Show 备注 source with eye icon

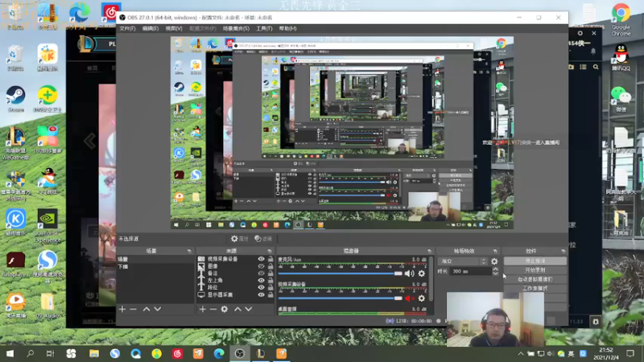261,273
